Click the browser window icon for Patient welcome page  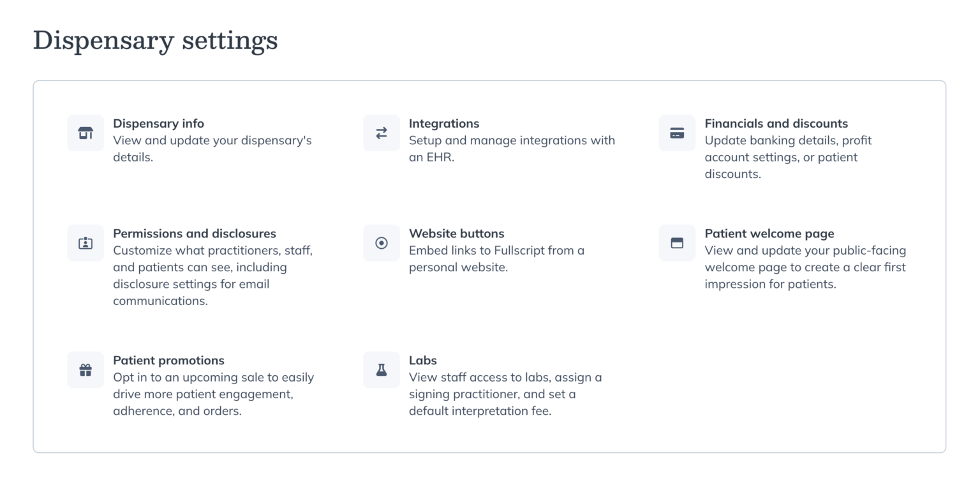click(x=676, y=243)
